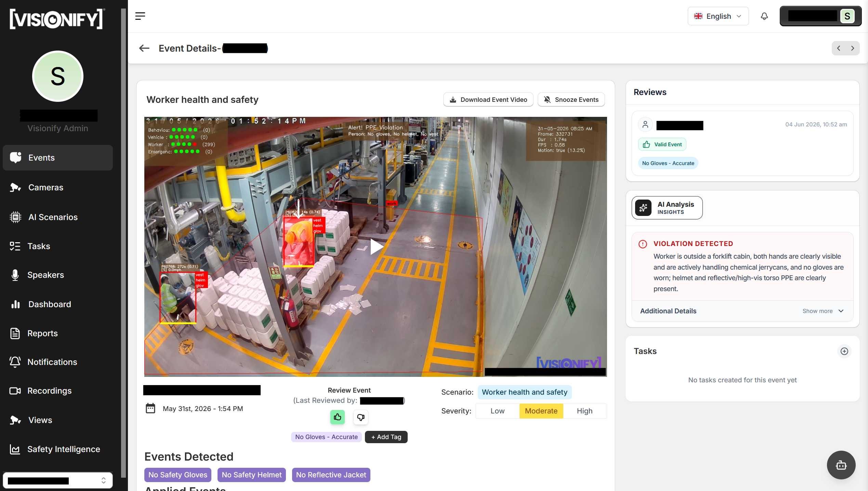Viewport: 868px width, 491px height.
Task: Click the No Safety Gloves tag
Action: click(178, 475)
